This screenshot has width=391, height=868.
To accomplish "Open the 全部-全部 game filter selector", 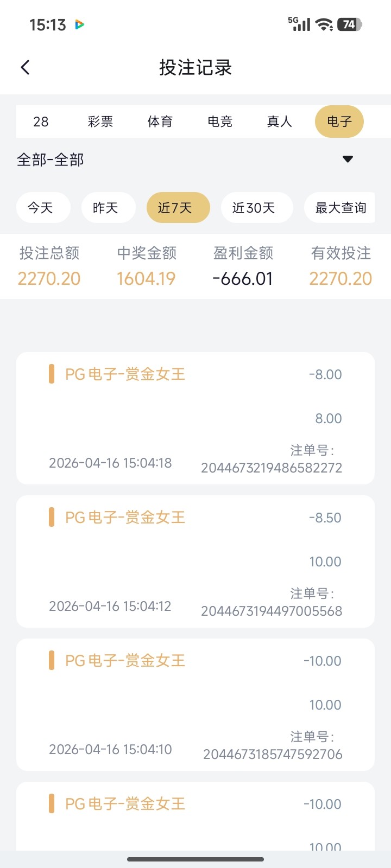I will click(51, 159).
